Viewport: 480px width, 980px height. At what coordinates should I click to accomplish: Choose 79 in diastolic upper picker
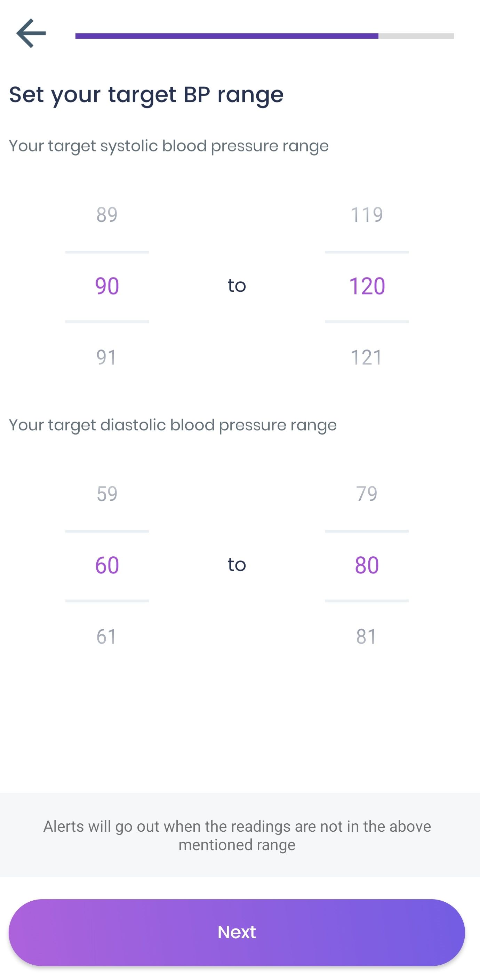tap(367, 494)
